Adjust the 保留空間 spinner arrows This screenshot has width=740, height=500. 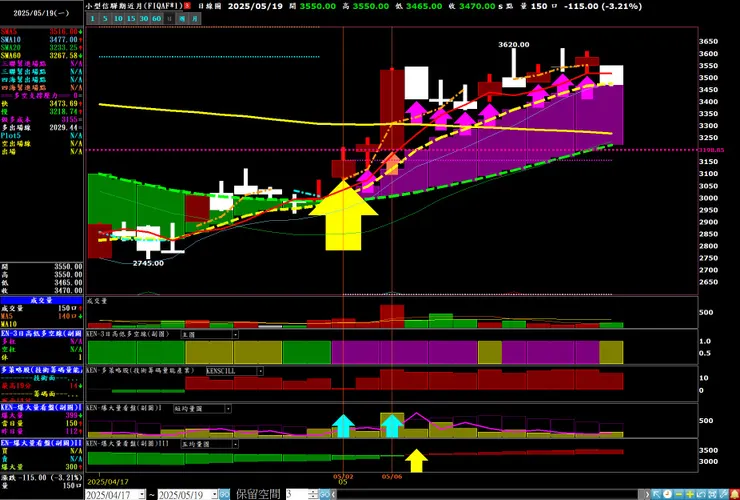point(313,494)
